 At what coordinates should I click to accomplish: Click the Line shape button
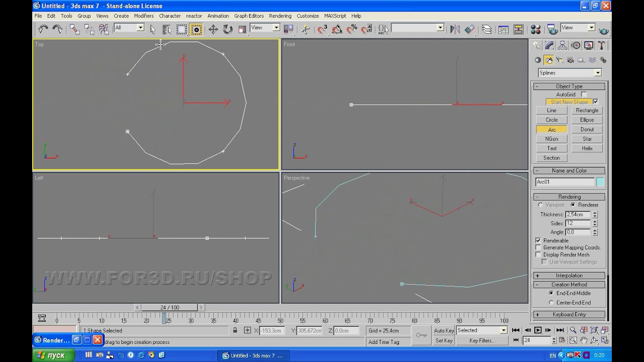click(x=551, y=111)
